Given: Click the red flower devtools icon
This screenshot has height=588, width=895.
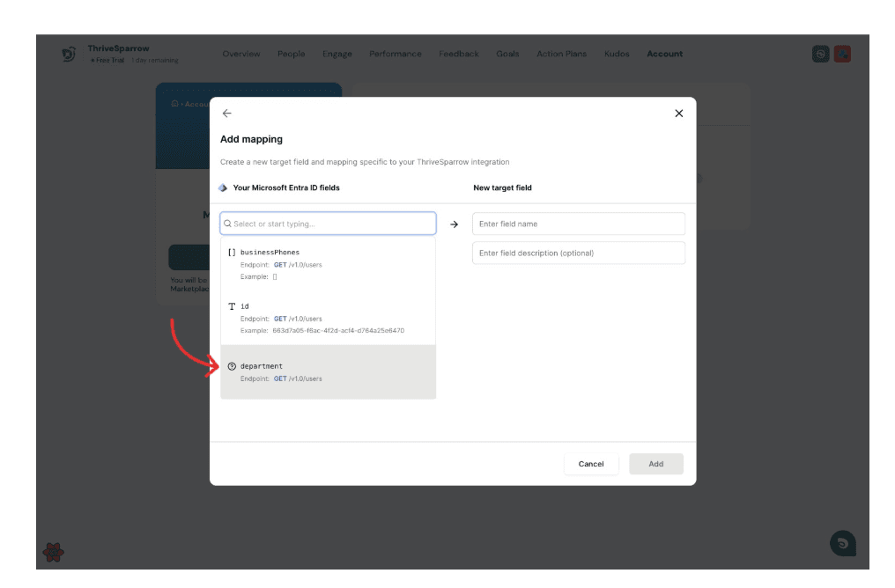Looking at the screenshot, I should coord(54,552).
